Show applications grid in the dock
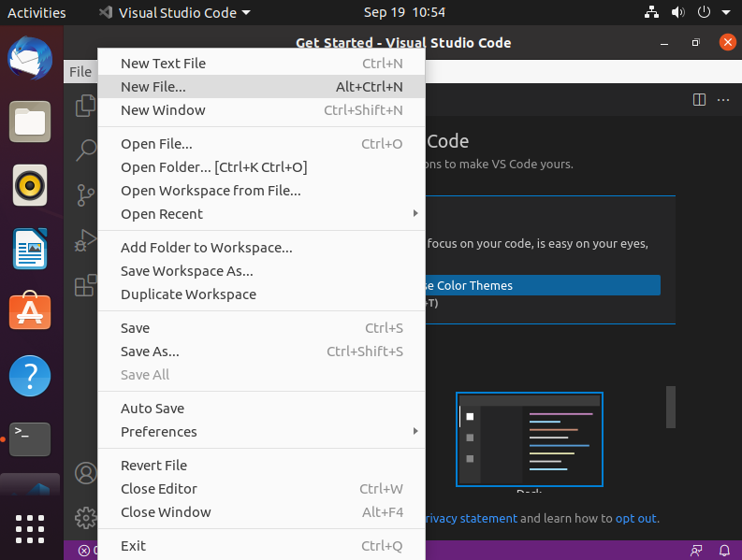742x560 pixels. pyautogui.click(x=30, y=529)
